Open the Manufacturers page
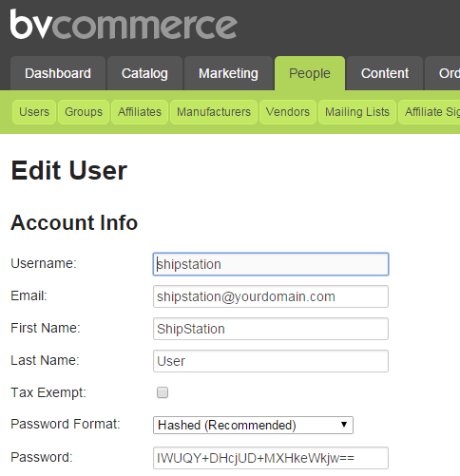Viewport: 460px width, 476px height. (214, 112)
